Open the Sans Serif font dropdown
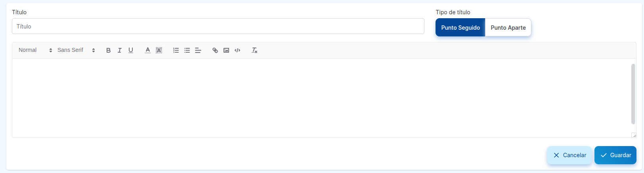Viewport: 644px width, 173px height. 76,50
